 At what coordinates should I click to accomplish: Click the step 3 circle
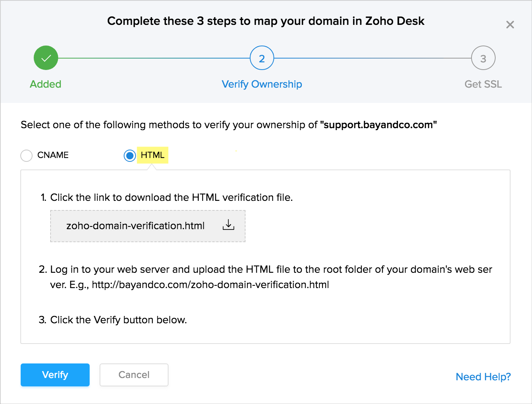click(483, 58)
